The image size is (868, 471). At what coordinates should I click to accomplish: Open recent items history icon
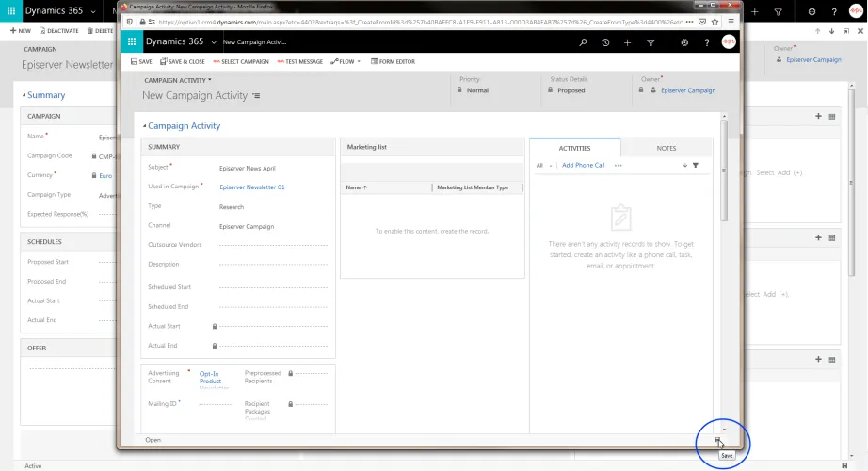point(605,42)
